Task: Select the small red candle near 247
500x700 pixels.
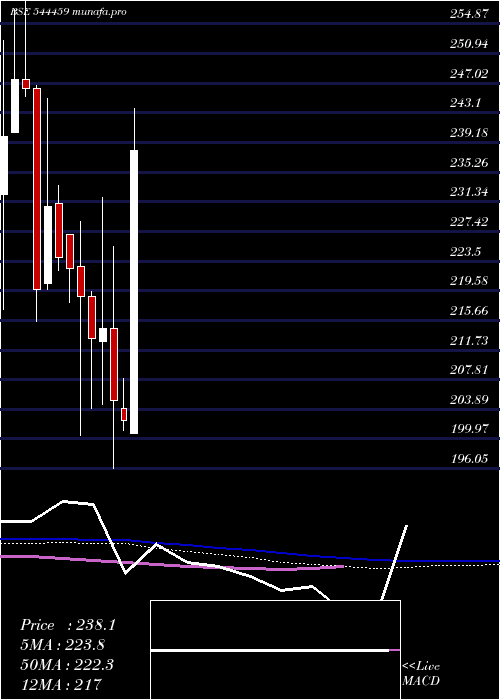Action: 25,84
